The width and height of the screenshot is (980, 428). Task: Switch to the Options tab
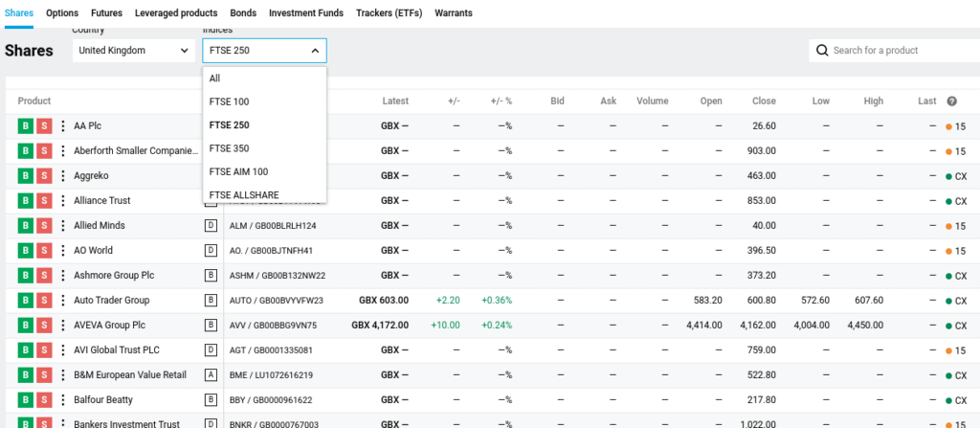point(62,13)
